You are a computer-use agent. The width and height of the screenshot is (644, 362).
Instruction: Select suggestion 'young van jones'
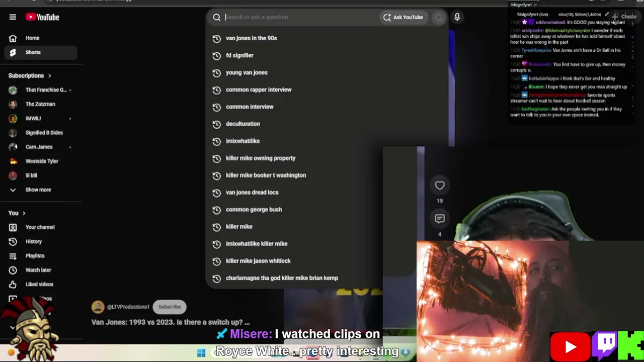[x=327, y=72]
